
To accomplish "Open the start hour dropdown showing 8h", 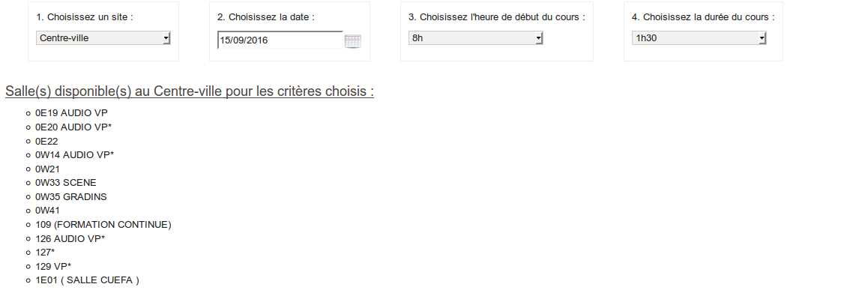I will pyautogui.click(x=475, y=38).
